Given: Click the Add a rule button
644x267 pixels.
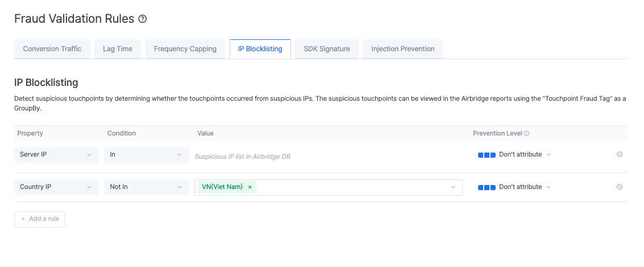Looking at the screenshot, I should point(40,219).
